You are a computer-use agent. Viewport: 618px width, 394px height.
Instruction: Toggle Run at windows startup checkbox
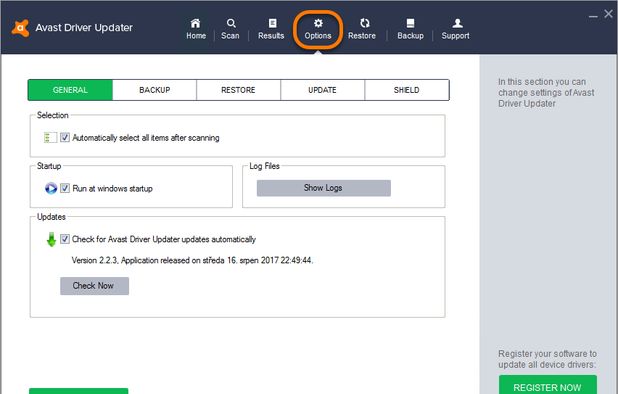tap(65, 188)
